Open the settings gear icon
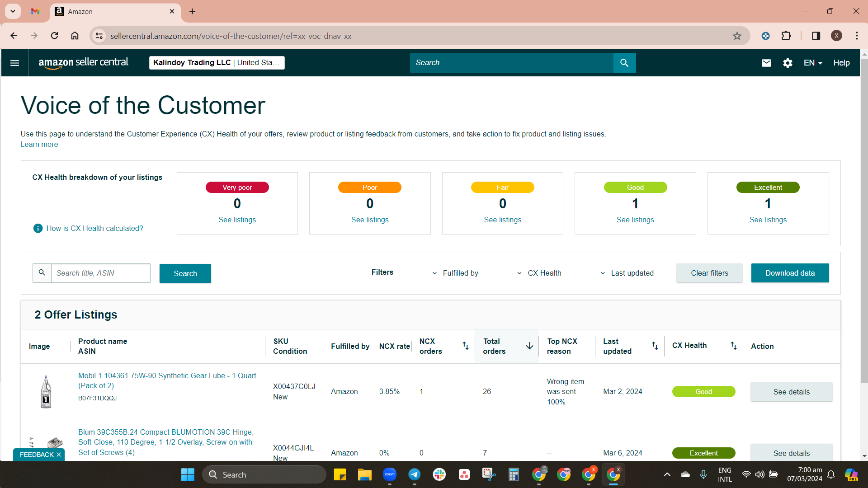The image size is (868, 488). (788, 63)
